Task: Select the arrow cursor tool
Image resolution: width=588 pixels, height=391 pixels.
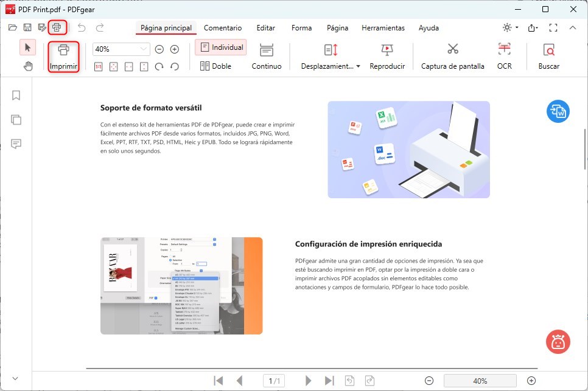Action: (x=27, y=47)
